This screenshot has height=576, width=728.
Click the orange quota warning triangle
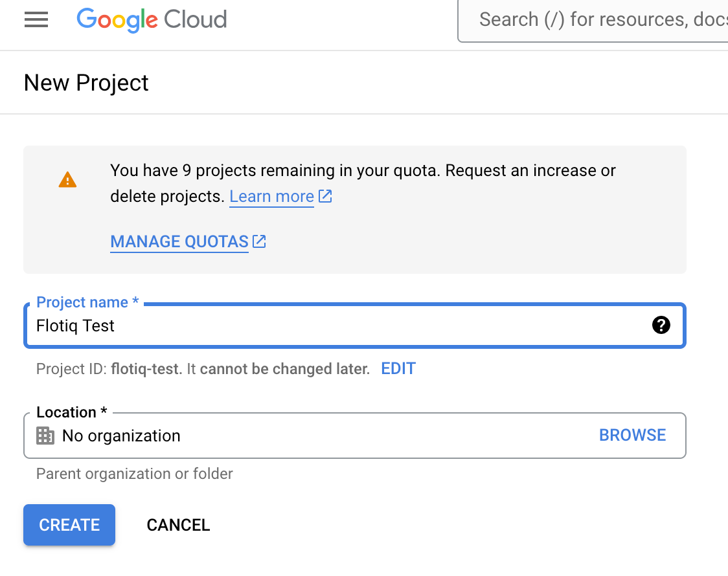(x=67, y=180)
